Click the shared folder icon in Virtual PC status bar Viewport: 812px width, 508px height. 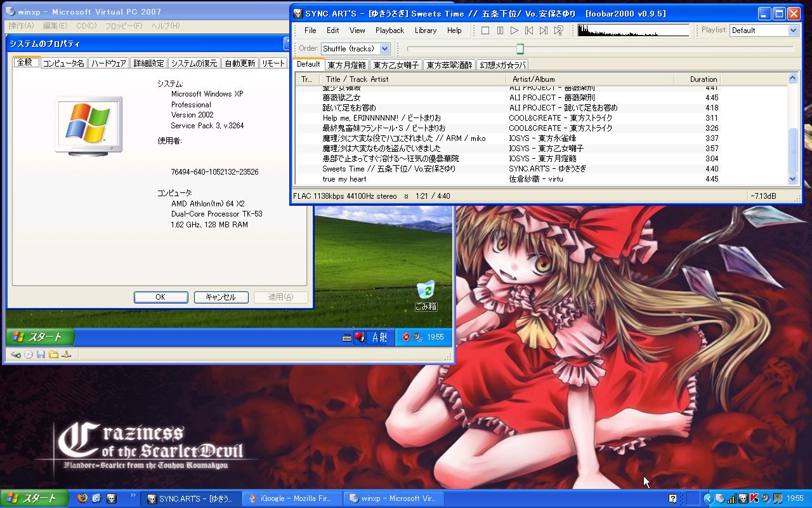54,354
